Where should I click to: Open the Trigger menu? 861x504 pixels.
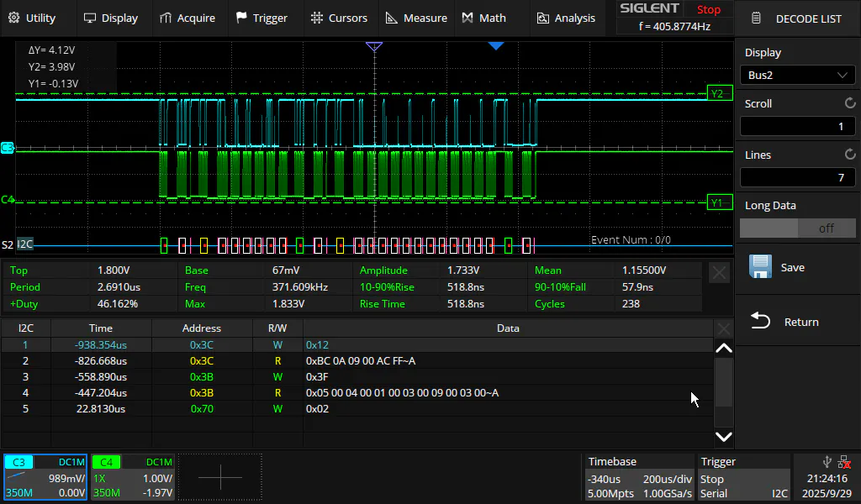tap(261, 18)
